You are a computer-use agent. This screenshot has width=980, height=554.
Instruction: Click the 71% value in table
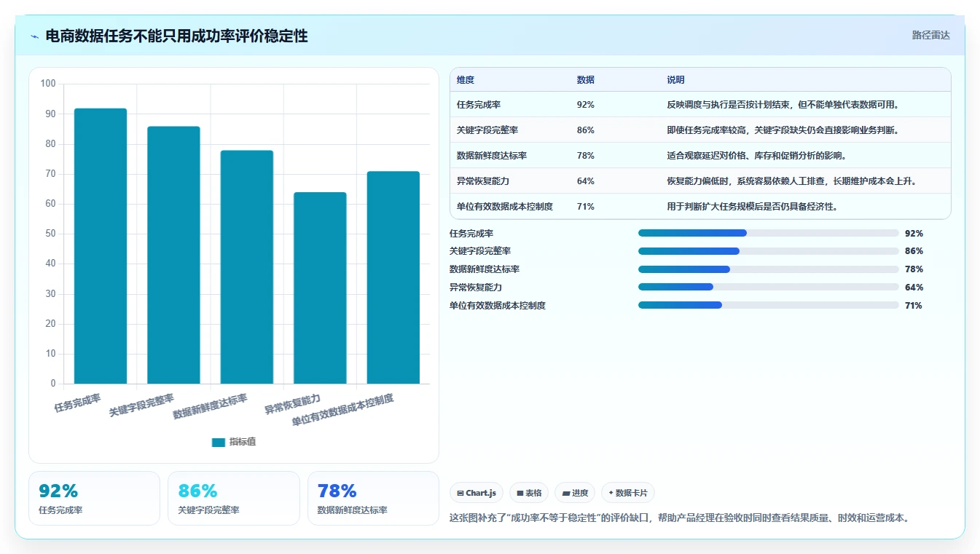click(586, 207)
